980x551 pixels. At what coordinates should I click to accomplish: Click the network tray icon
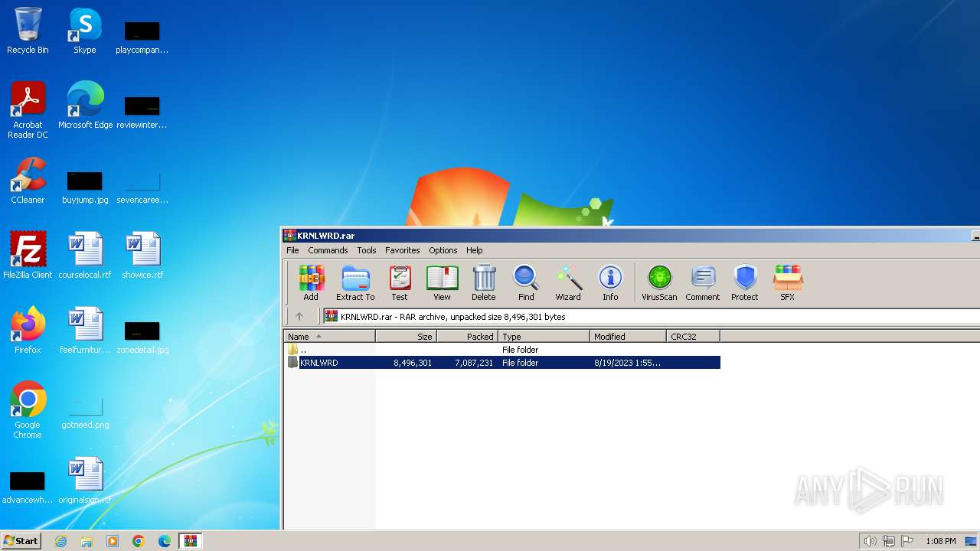click(889, 541)
